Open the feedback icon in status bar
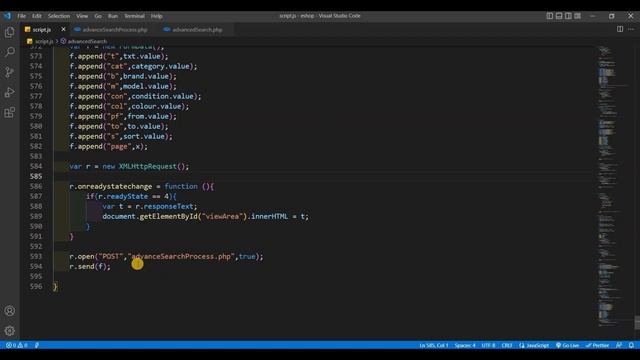This screenshot has width=640, height=360. coord(619,345)
